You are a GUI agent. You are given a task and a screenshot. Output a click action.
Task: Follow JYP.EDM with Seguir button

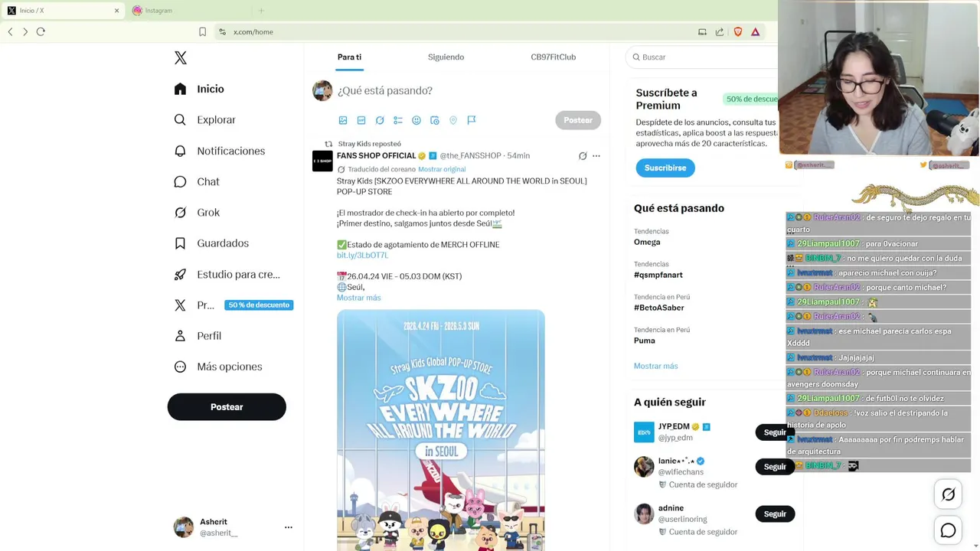click(775, 432)
